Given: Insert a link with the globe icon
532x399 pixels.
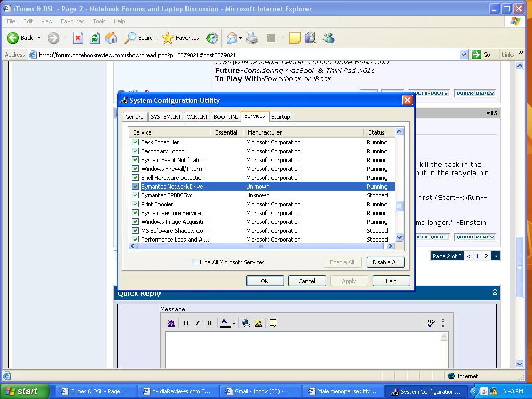Looking at the screenshot, I should coord(246,323).
